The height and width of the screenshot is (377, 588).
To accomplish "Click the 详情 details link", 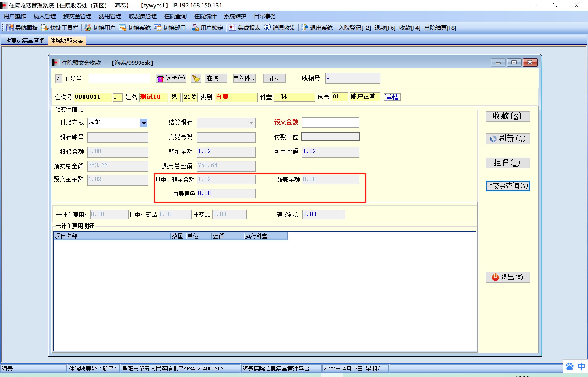I will pos(392,97).
